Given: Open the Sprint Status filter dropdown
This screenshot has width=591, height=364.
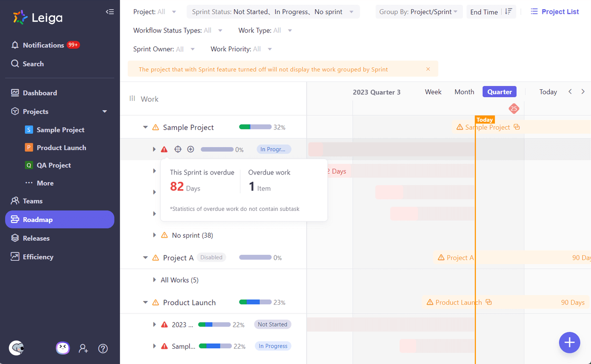Looking at the screenshot, I should (273, 12).
